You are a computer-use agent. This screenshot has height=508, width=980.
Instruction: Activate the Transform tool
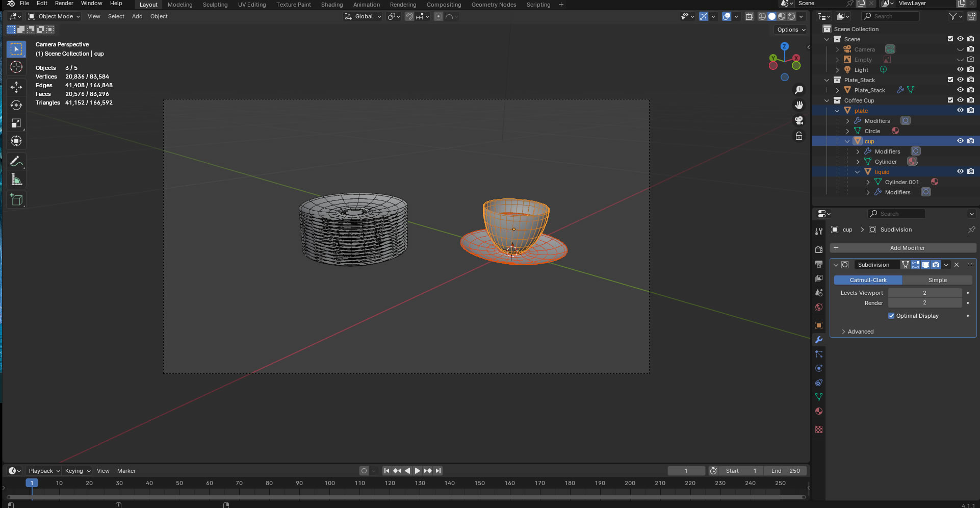point(16,141)
